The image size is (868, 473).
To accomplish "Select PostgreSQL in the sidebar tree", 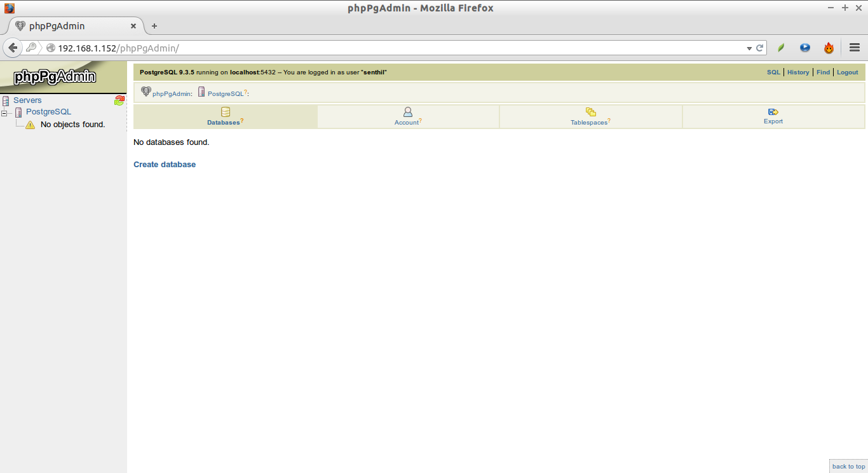I will (x=48, y=112).
